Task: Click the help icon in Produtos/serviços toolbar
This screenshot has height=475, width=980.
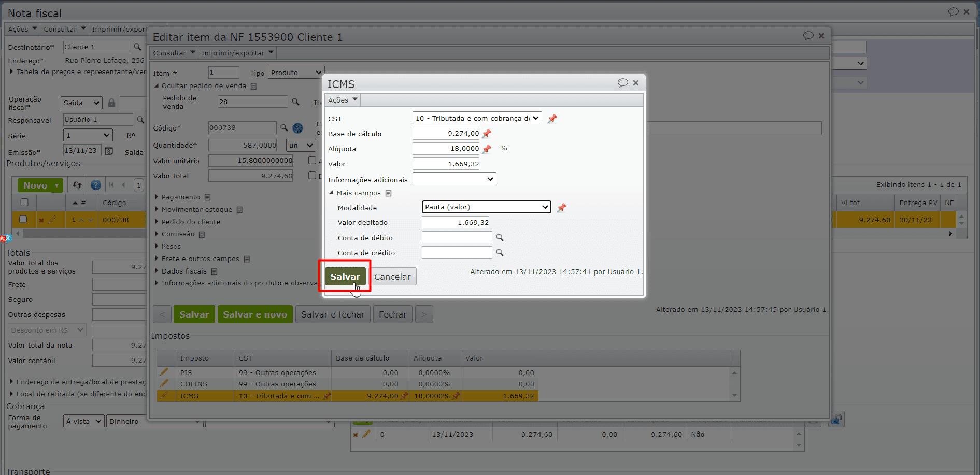Action: (x=96, y=185)
